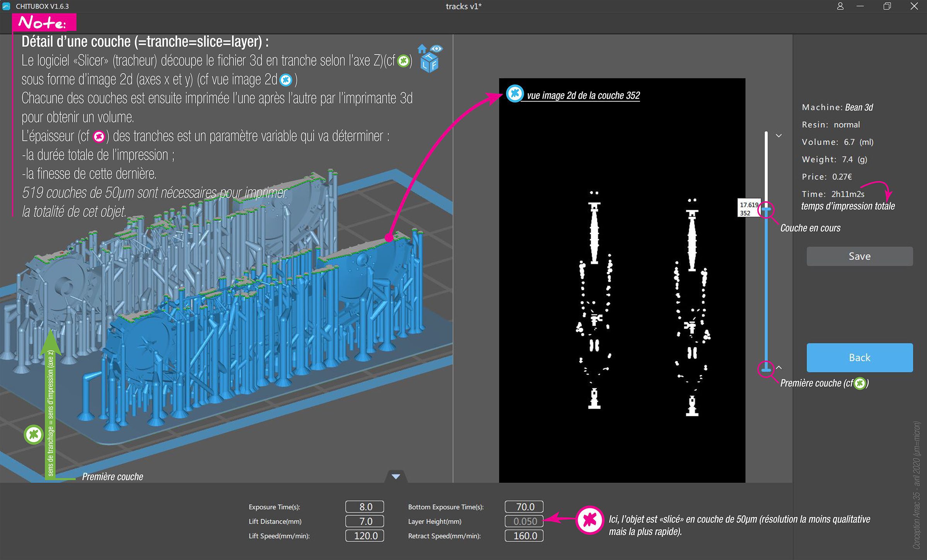
Task: Click the Bottom Exposure Time field 70.0
Action: [524, 507]
